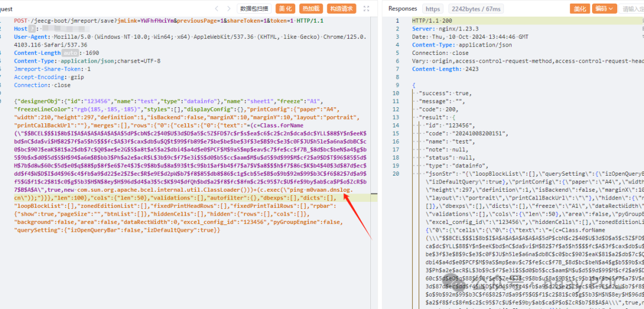Image resolution: width=644 pixels, height=309 pixels.
Task: Click the 构造请求 button
Action: (x=341, y=8)
